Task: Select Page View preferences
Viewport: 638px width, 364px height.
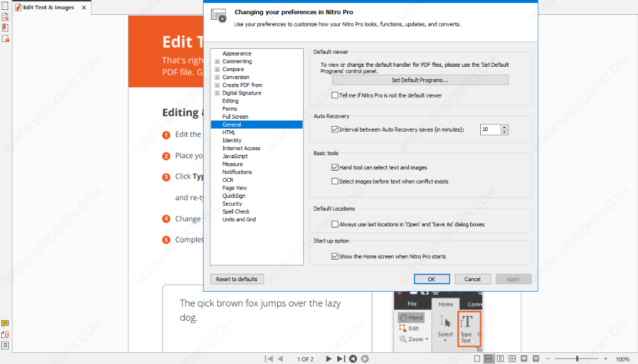Action: (x=235, y=188)
